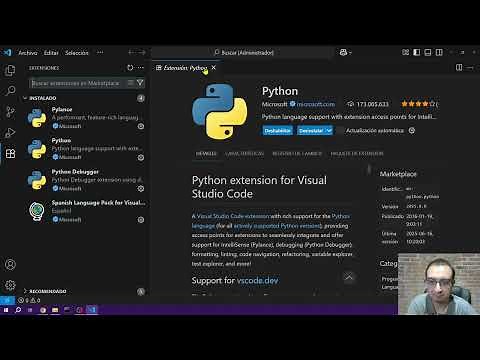This screenshot has height=360, width=480.
Task: Click the star rating of the Python extension
Action: pyautogui.click(x=419, y=104)
